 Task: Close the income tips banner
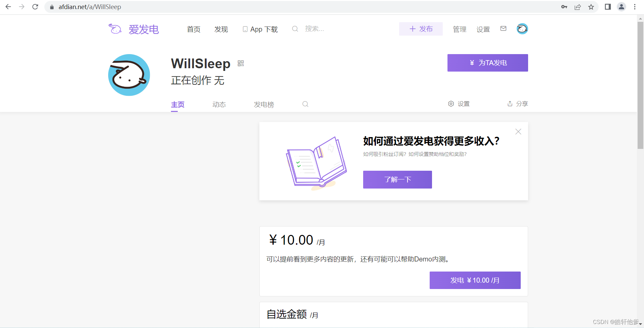click(x=518, y=132)
